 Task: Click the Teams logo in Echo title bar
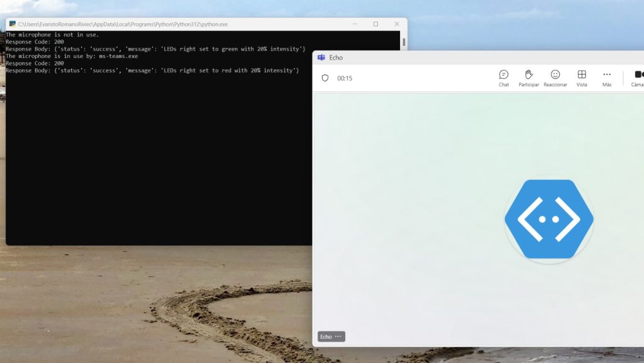(x=321, y=57)
